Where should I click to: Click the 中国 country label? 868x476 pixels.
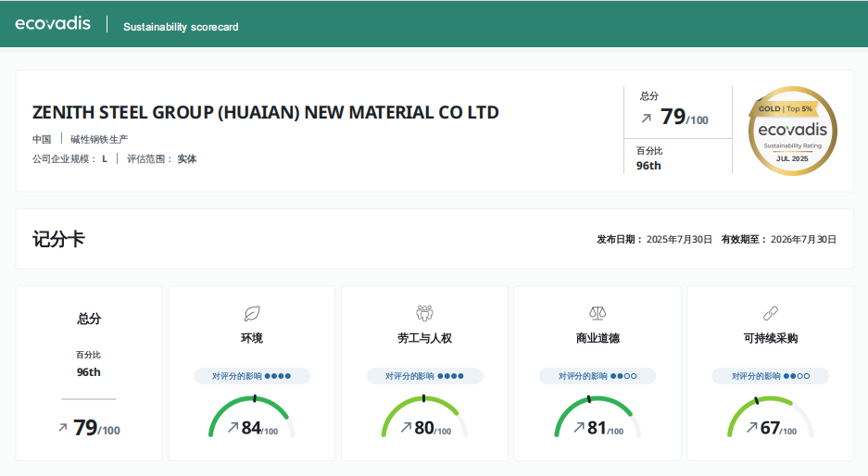(42, 139)
